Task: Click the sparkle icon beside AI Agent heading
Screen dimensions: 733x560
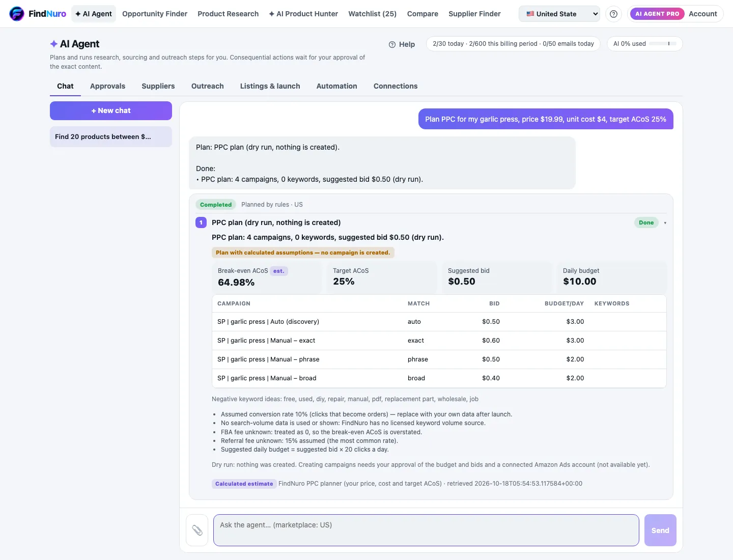Action: (54, 44)
